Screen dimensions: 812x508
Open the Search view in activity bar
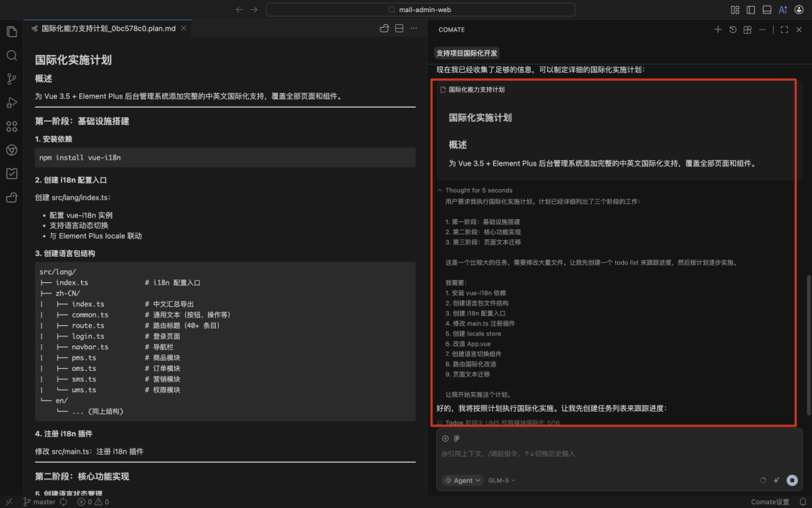(11, 56)
